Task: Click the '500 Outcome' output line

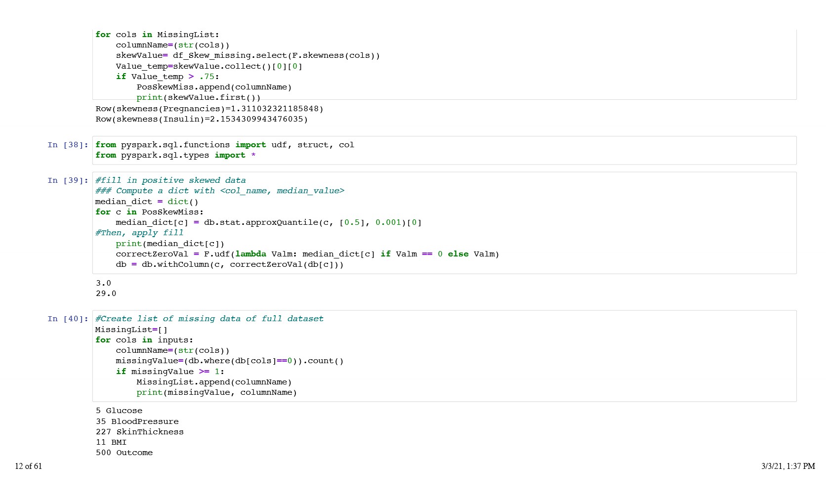Action: point(124,453)
